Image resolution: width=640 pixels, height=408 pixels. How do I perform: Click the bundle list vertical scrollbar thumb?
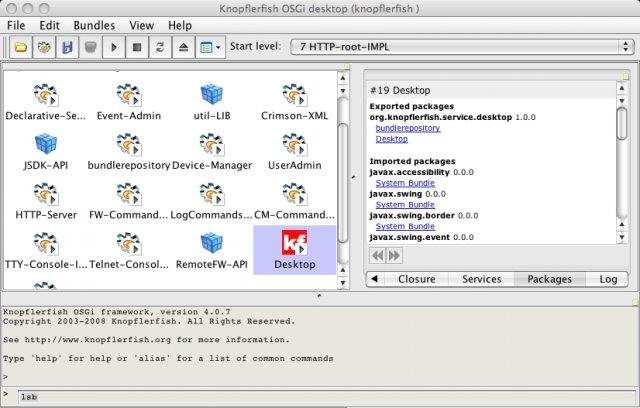pyautogui.click(x=343, y=182)
